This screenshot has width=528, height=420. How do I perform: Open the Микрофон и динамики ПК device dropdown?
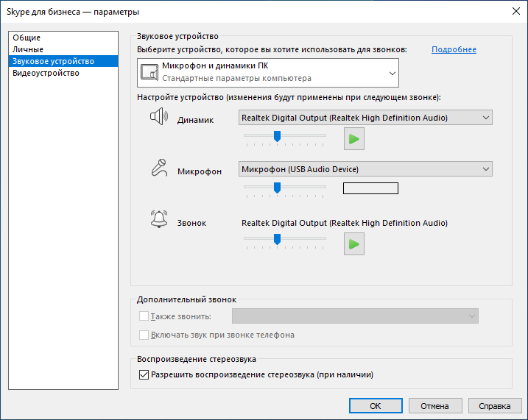pyautogui.click(x=268, y=73)
